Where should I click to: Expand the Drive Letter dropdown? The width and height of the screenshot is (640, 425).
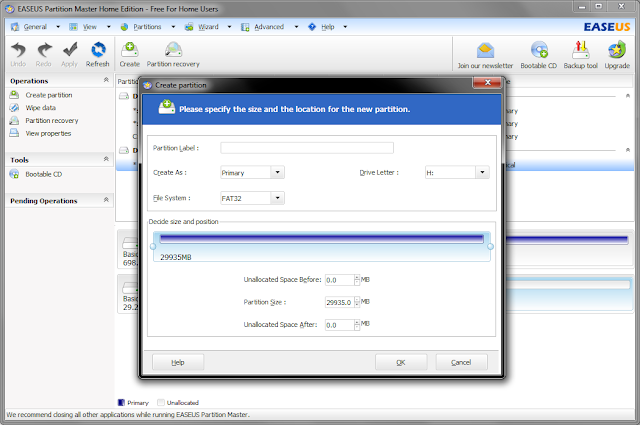click(482, 172)
